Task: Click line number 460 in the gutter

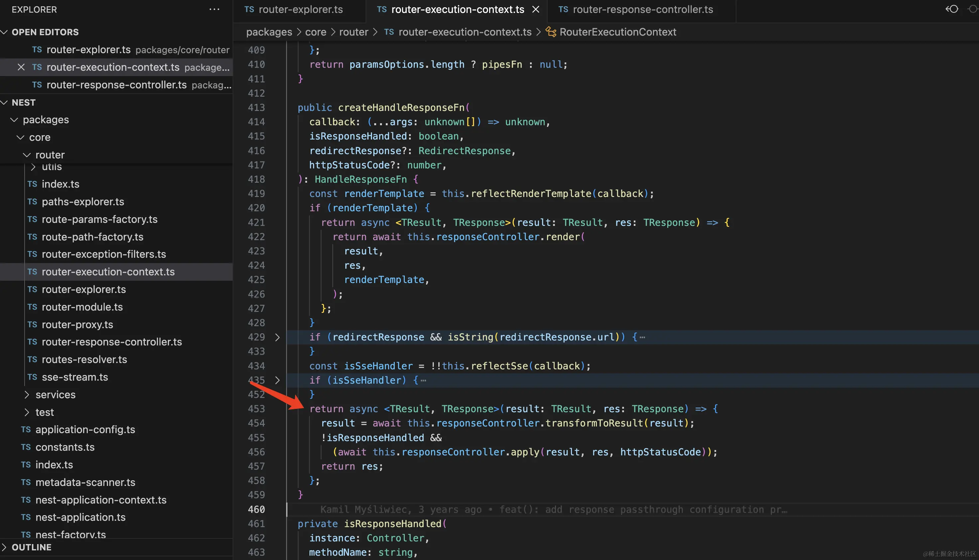Action: click(256, 510)
